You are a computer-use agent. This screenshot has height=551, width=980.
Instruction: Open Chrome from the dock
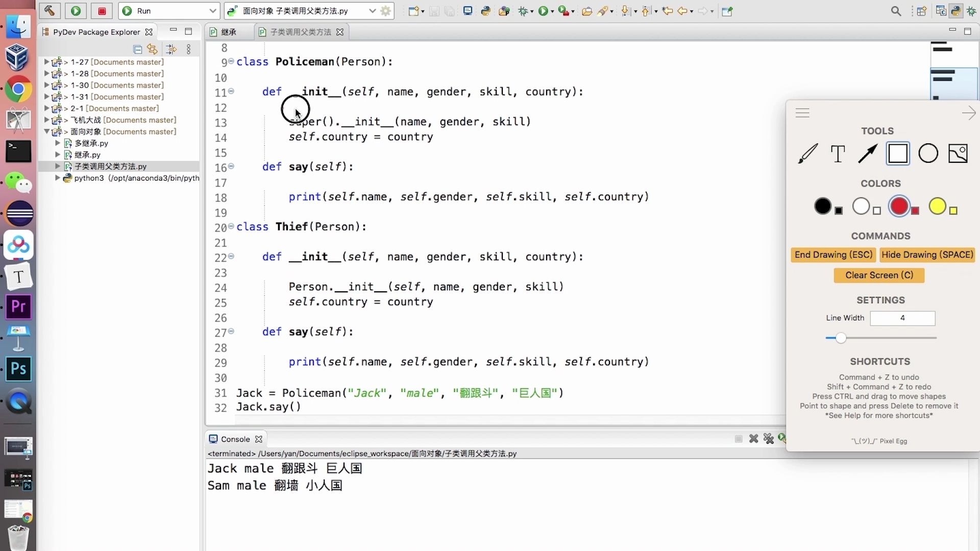tap(18, 88)
